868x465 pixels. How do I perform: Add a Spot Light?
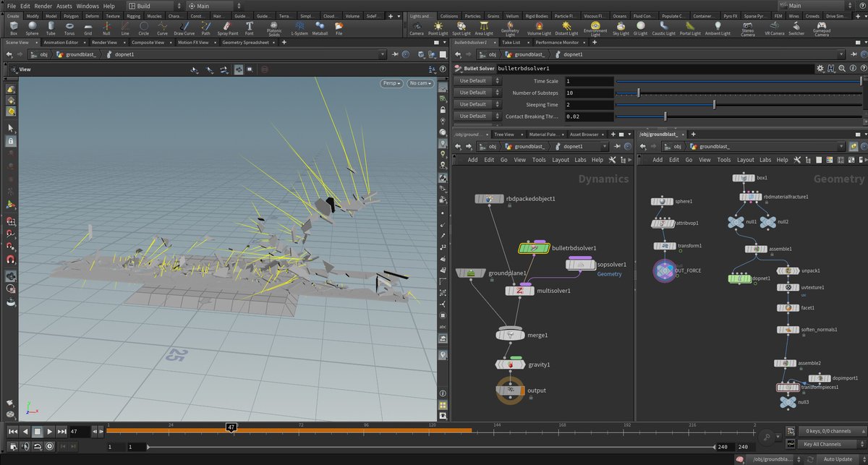point(461,27)
